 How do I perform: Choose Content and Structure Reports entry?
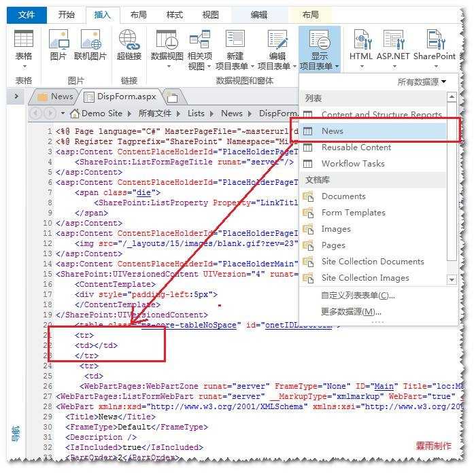[x=373, y=115]
